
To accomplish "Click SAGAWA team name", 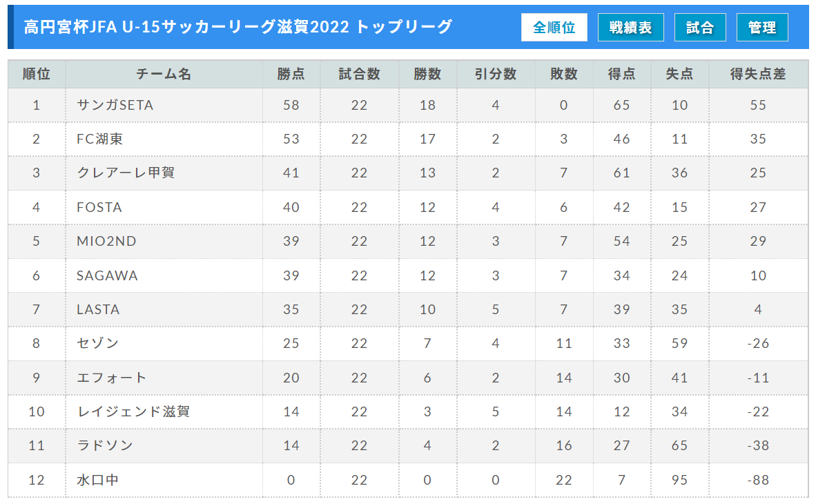I will pos(107,275).
